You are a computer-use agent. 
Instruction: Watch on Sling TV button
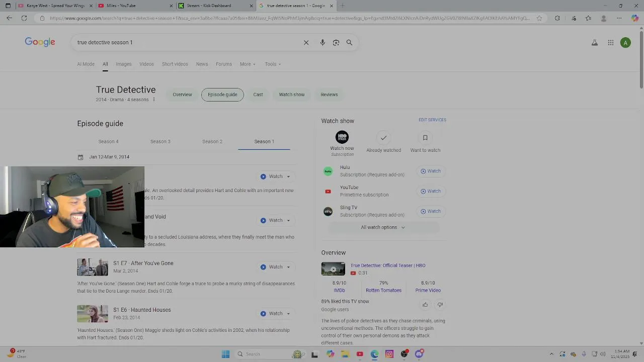click(x=431, y=212)
